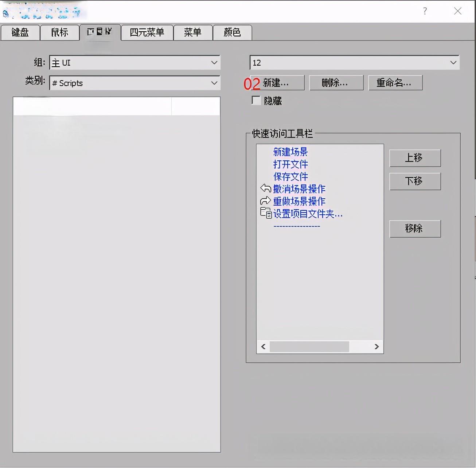Close the customize dialog with the X
Viewport: 476px width, 468px height.
pyautogui.click(x=458, y=11)
